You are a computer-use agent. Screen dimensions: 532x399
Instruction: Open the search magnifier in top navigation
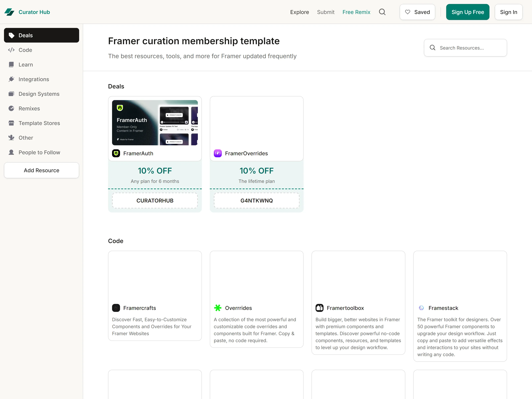(382, 12)
